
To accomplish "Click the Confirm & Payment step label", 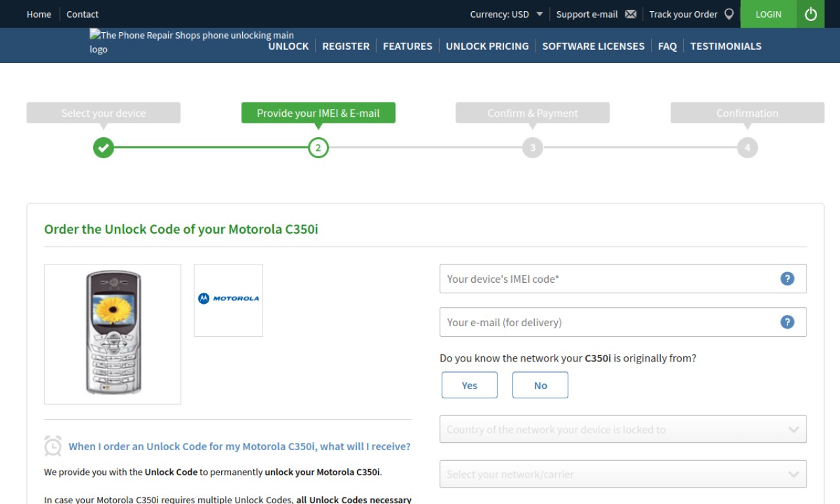I will [532, 113].
